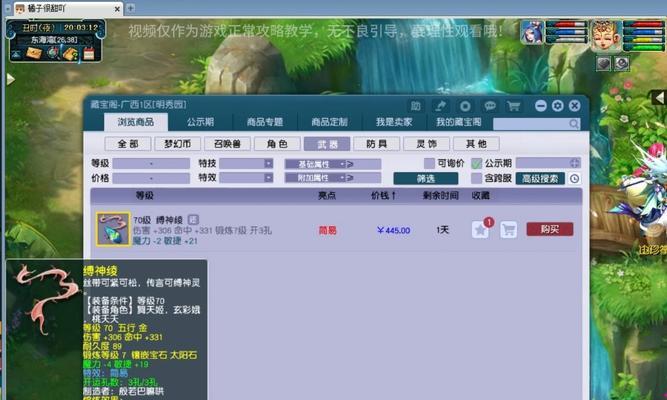
Task: Favorite the 缚神绫 item with star icon
Action: pos(480,230)
